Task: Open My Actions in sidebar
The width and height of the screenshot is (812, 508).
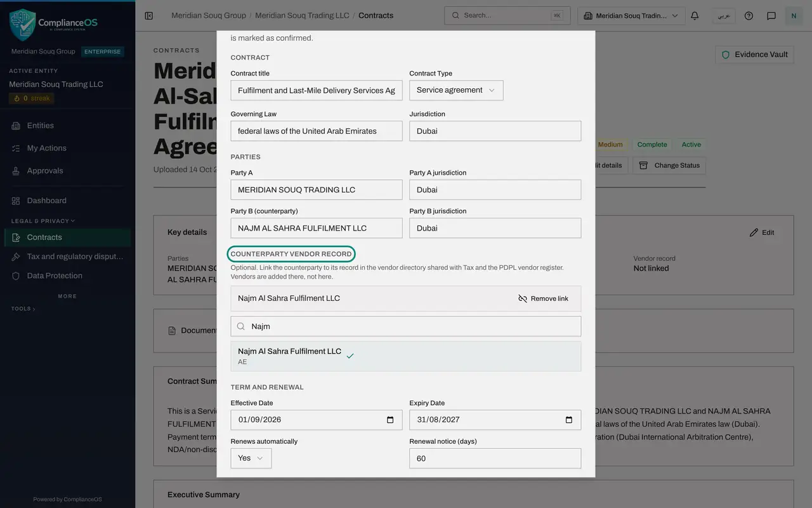Action: point(68,148)
